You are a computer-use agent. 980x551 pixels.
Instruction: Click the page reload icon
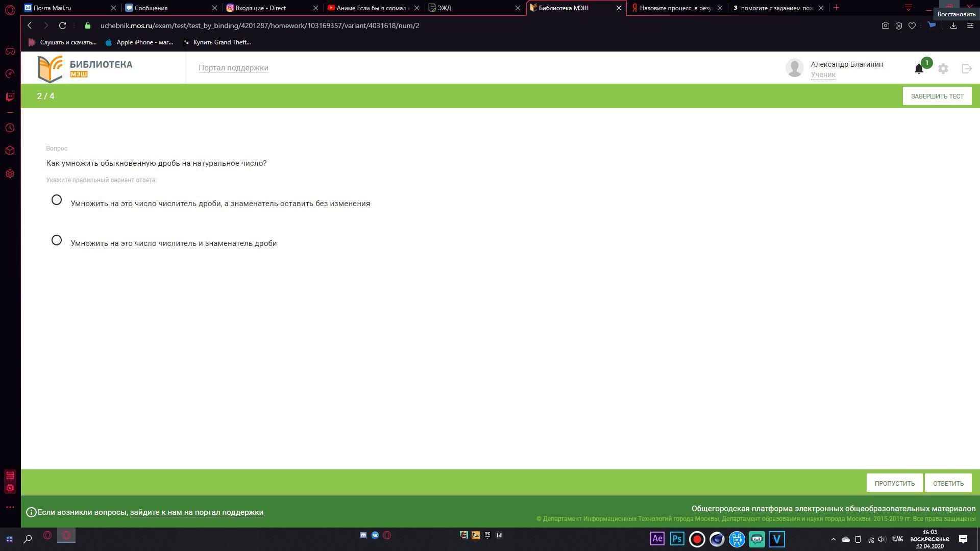point(62,26)
